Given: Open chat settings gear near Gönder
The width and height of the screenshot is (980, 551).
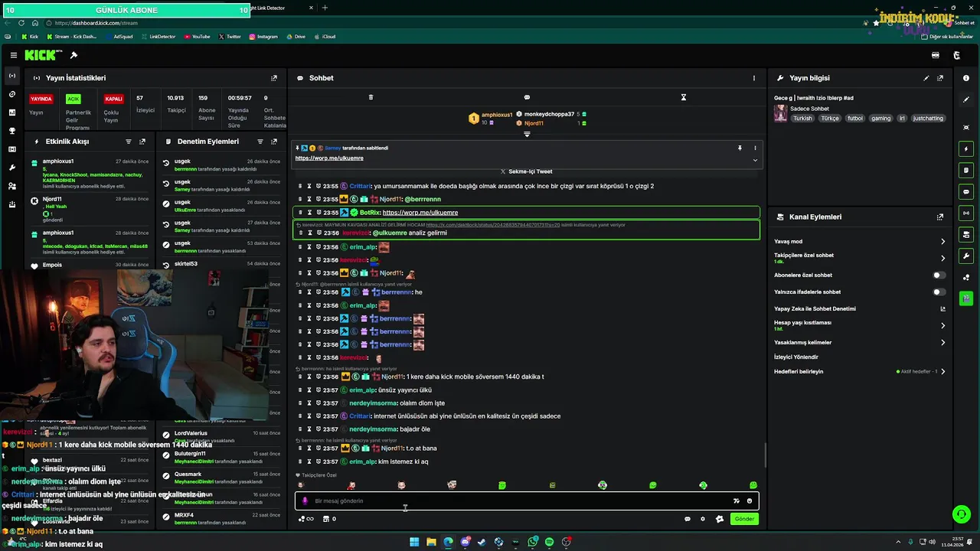Looking at the screenshot, I should [x=703, y=519].
